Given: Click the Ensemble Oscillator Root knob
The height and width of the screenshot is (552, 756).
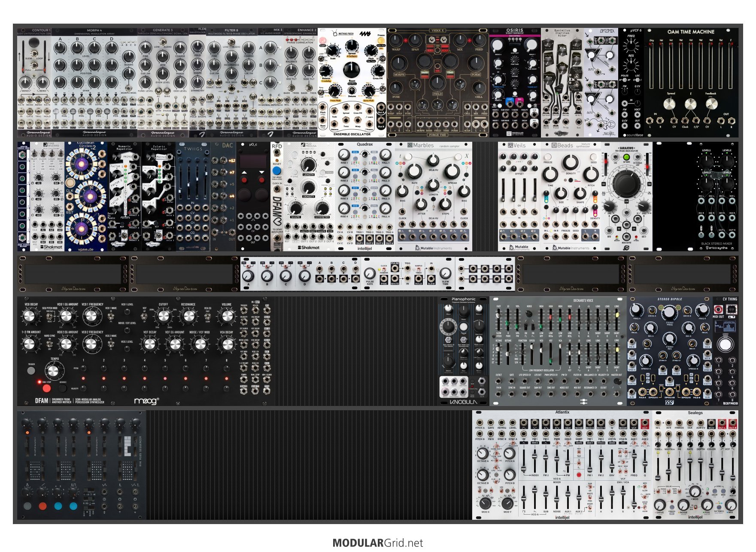Looking at the screenshot, I should [x=352, y=69].
